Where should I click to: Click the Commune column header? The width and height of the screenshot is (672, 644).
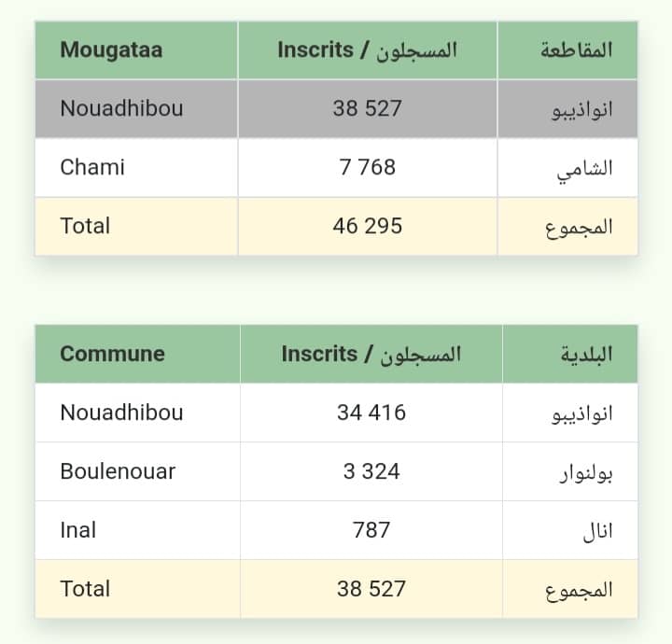point(137,354)
